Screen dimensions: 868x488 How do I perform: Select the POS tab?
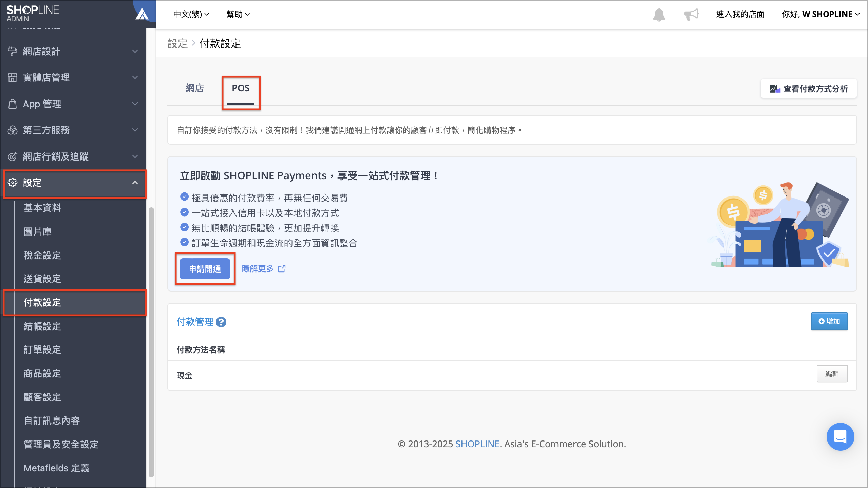click(241, 88)
